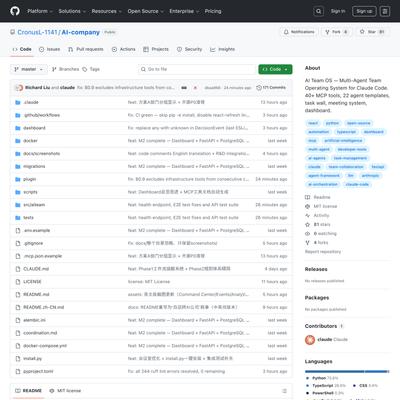This screenshot has height=400, width=400.
Task: Click the Python language entry
Action: click(322, 378)
